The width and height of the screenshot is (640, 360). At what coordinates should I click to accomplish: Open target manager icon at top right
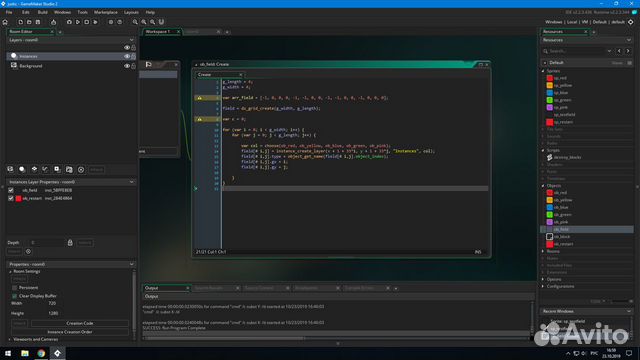click(x=631, y=22)
